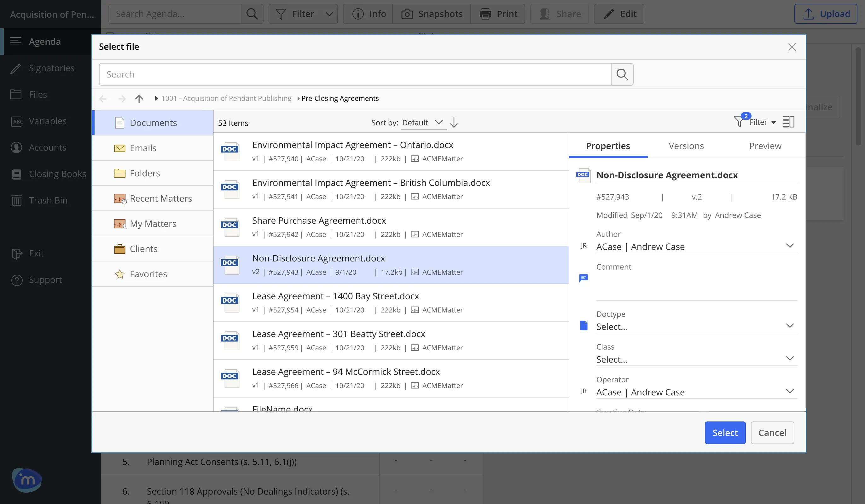Expand the Class Select dropdown
Screen dimensions: 865x504
790,358
